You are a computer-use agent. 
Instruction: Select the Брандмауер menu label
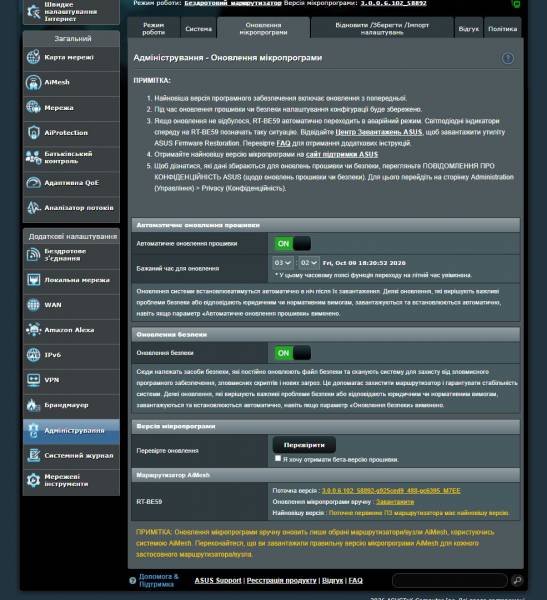(x=66, y=405)
